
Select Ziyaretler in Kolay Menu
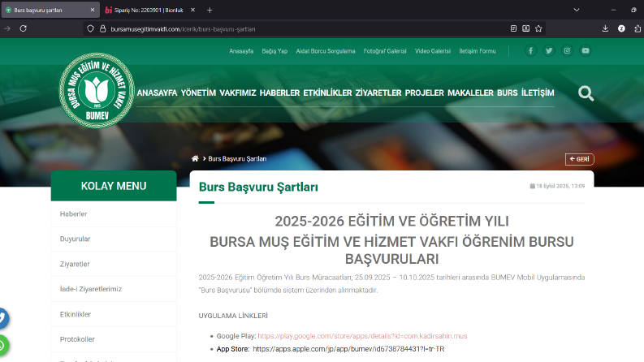pos(114,264)
